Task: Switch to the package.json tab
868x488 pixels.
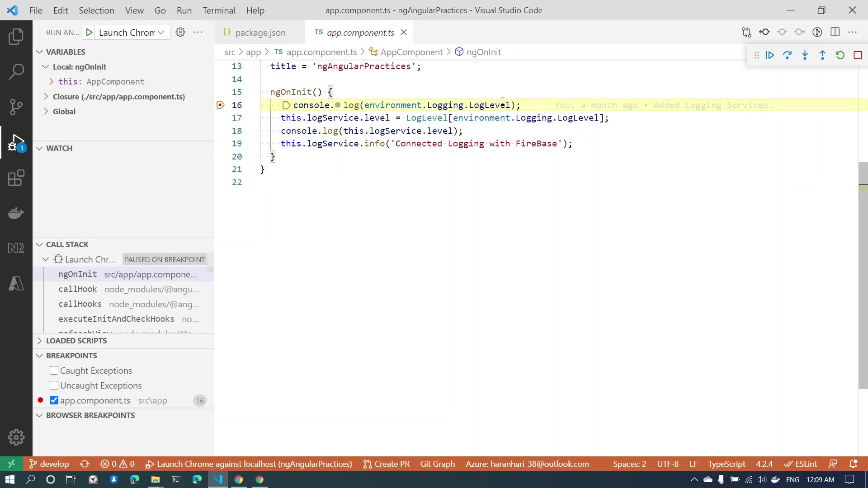Action: (260, 33)
